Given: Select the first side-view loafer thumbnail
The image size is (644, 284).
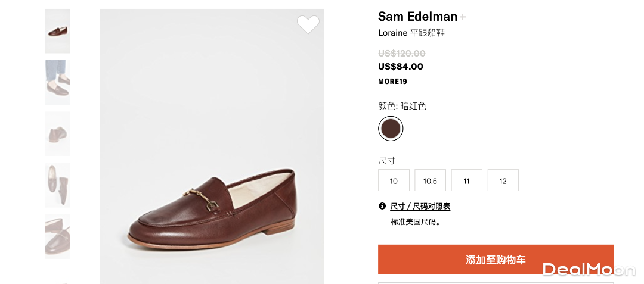Looking at the screenshot, I should pyautogui.click(x=58, y=31).
